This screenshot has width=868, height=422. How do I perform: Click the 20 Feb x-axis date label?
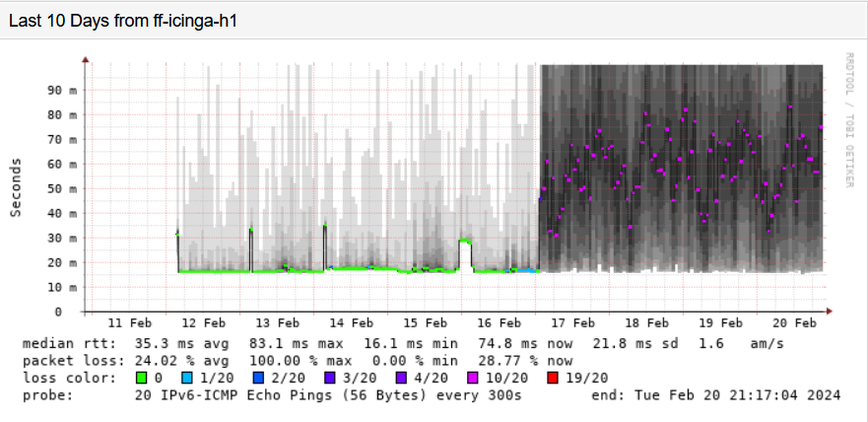point(794,322)
